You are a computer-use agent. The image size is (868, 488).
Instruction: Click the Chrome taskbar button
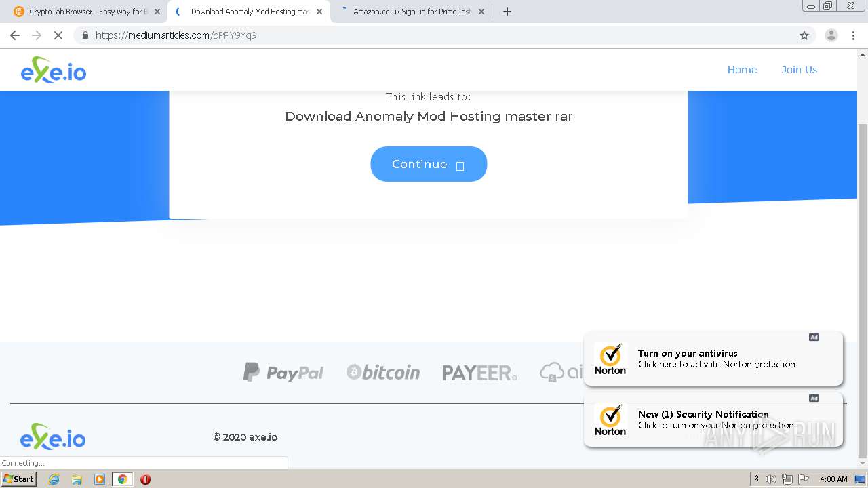[122, 479]
